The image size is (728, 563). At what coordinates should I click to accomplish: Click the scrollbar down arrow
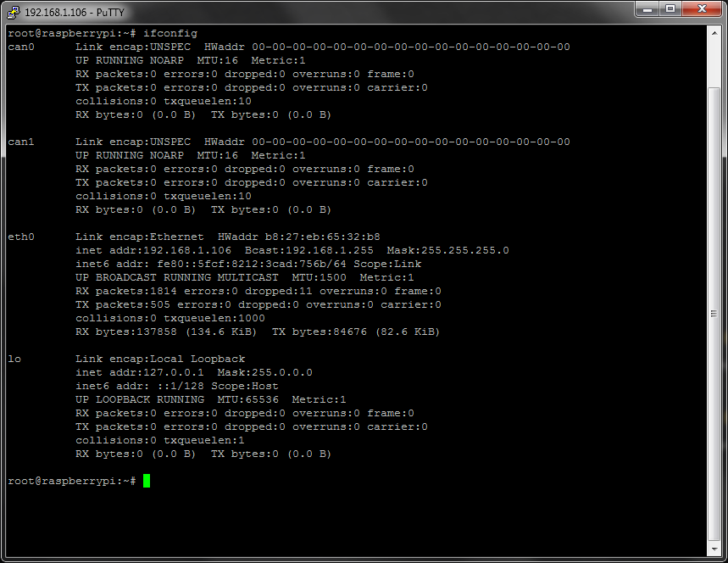714,549
